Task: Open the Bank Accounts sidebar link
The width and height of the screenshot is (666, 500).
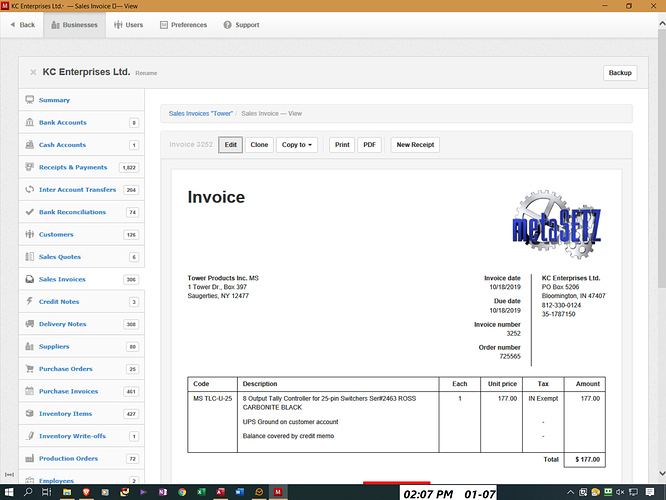Action: click(63, 122)
